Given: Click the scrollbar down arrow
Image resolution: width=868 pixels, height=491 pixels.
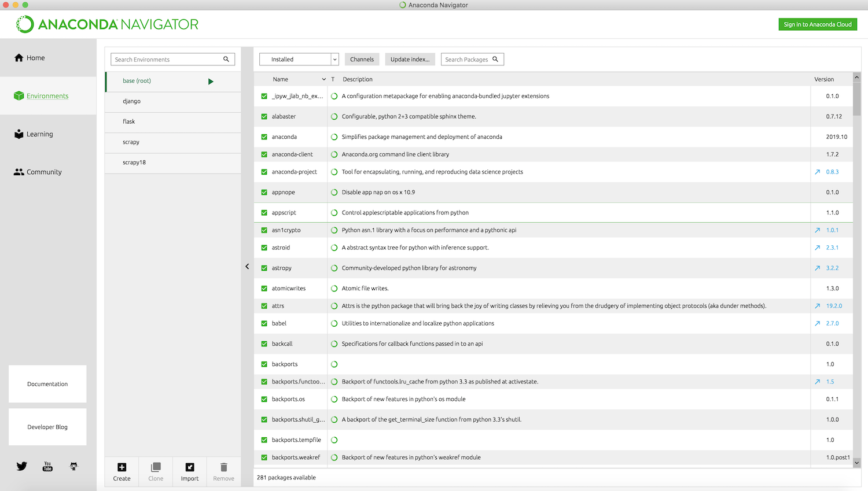Looking at the screenshot, I should pos(857,463).
